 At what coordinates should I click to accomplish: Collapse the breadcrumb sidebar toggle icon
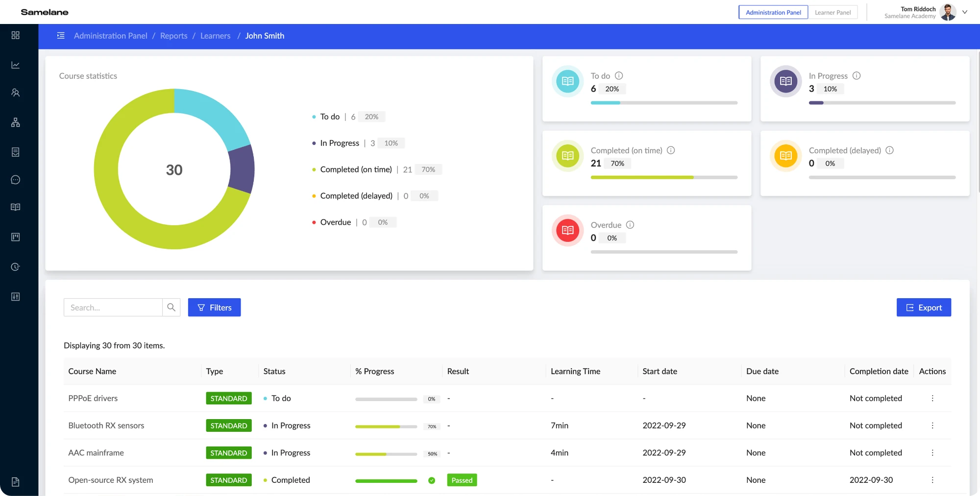point(60,36)
